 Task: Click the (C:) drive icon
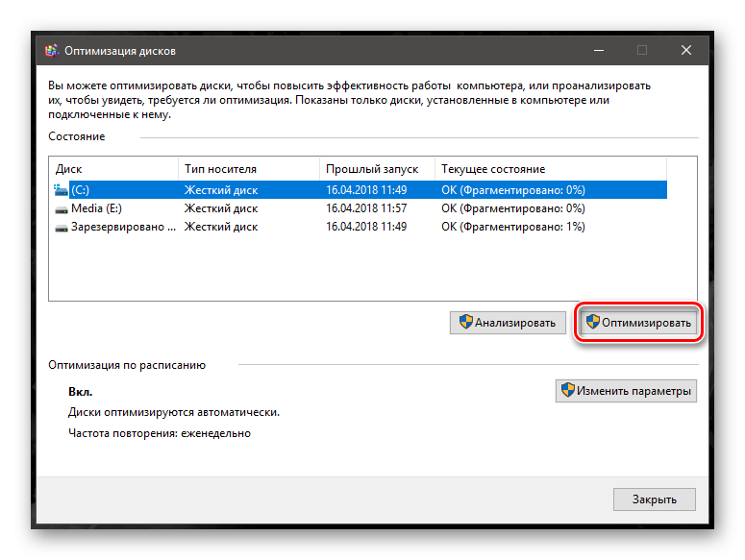[61, 190]
